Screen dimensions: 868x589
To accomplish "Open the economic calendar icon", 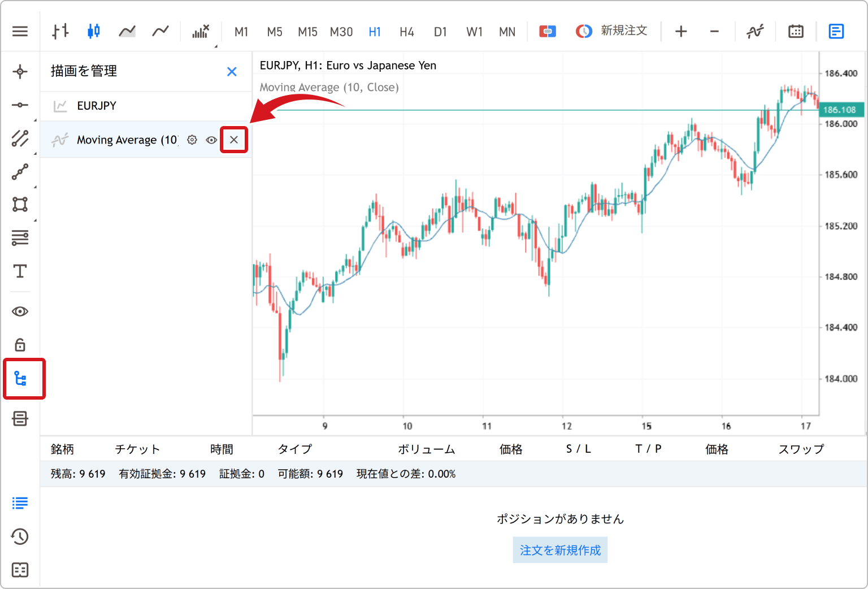I will pyautogui.click(x=796, y=31).
